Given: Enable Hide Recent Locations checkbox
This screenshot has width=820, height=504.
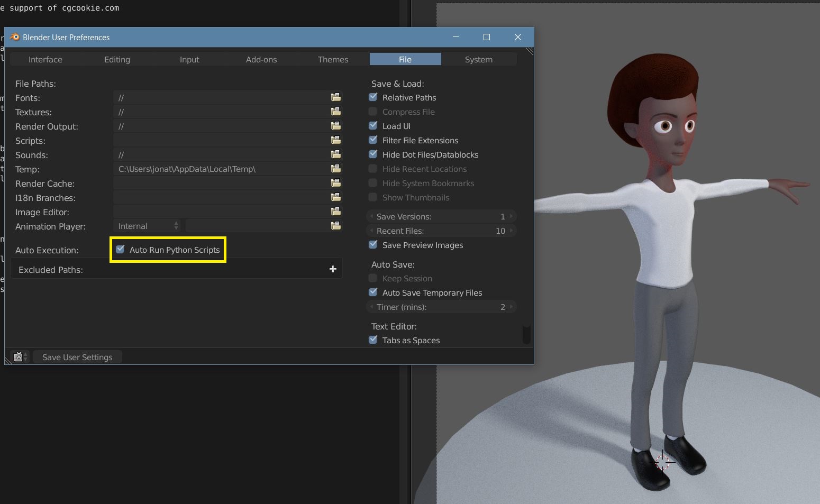Looking at the screenshot, I should pyautogui.click(x=373, y=168).
